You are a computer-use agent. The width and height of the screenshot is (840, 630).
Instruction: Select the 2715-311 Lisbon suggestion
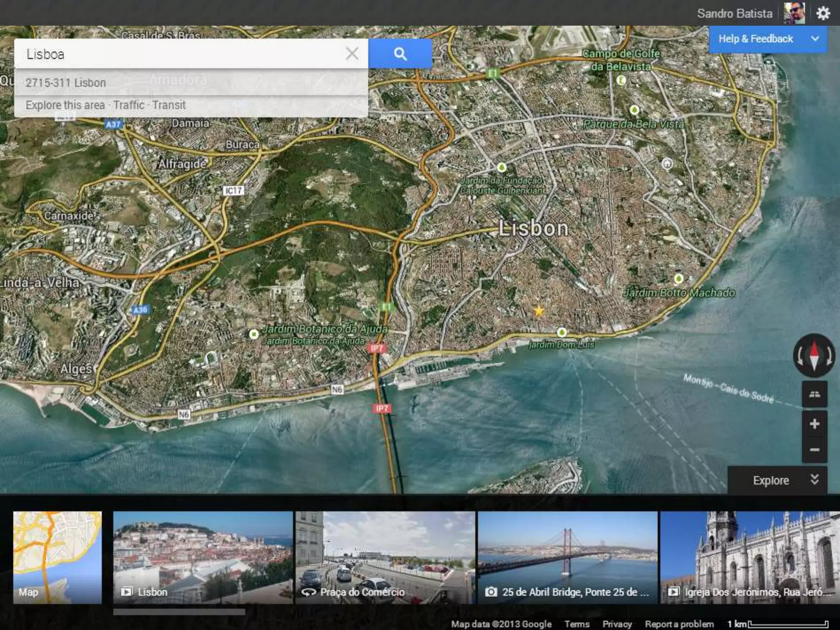tap(66, 82)
